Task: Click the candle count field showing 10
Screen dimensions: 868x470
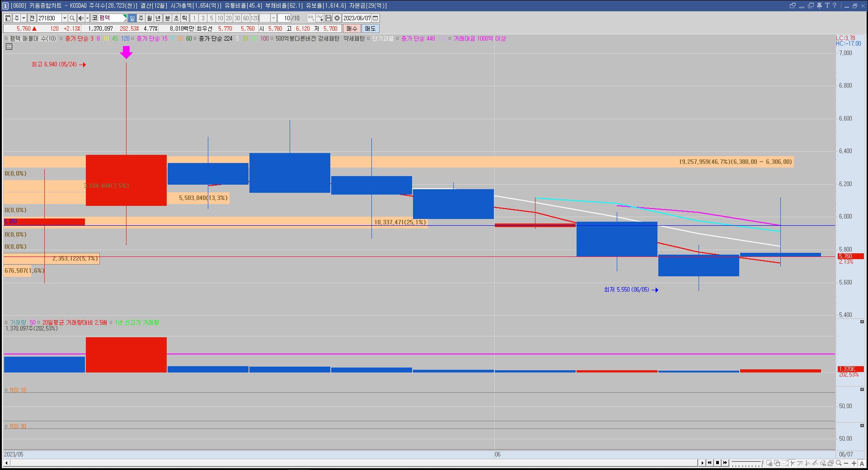Action: tap(284, 18)
